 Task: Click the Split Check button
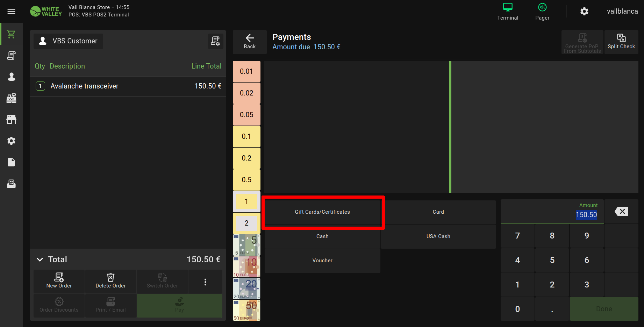[621, 42]
